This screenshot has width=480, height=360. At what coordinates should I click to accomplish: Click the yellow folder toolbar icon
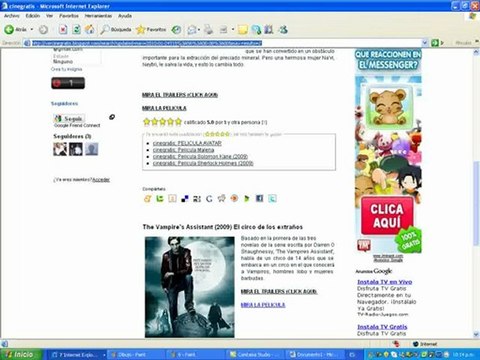[243, 30]
